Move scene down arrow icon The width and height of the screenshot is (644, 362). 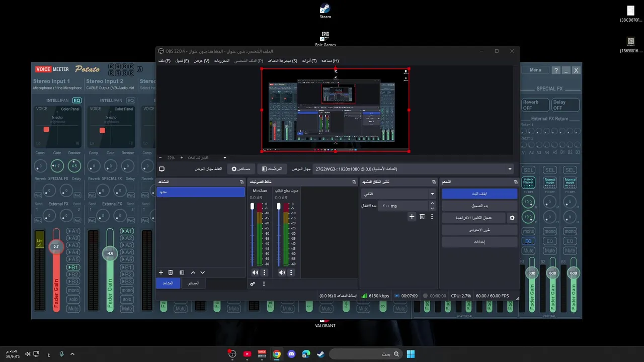203,273
